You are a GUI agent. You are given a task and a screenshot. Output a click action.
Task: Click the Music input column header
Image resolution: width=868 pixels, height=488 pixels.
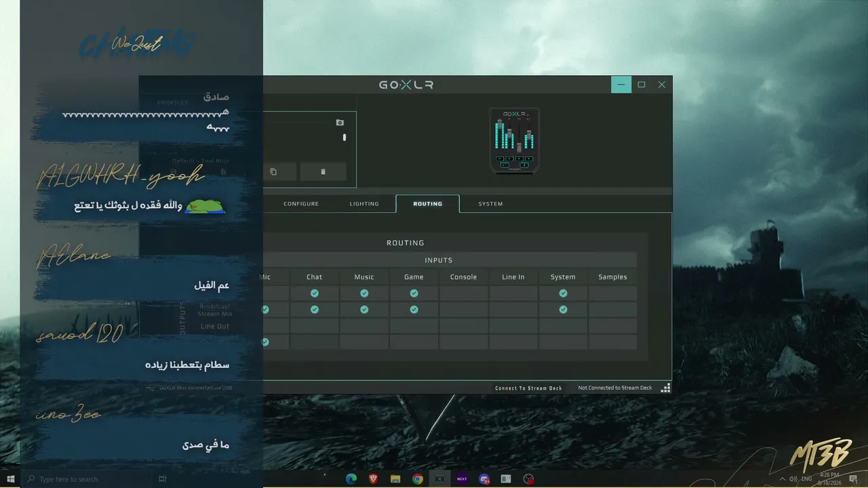pos(364,277)
